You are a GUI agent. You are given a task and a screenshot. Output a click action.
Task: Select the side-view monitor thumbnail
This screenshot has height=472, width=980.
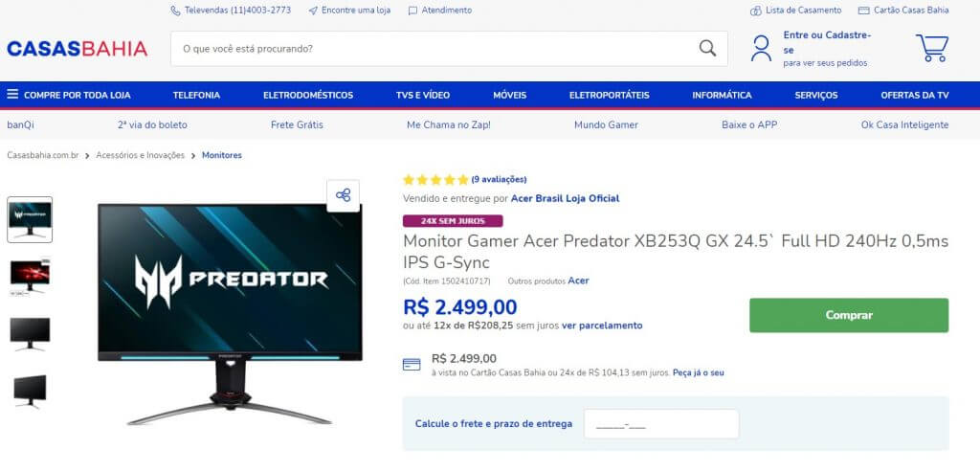coord(30,391)
